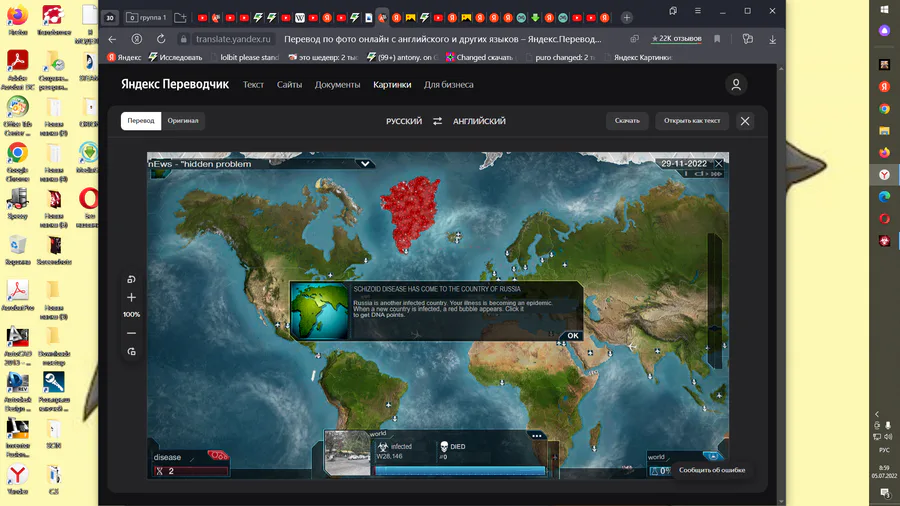The height and width of the screenshot is (506, 900).
Task: Open Microsoft Edge from the taskbar
Action: pos(885,196)
